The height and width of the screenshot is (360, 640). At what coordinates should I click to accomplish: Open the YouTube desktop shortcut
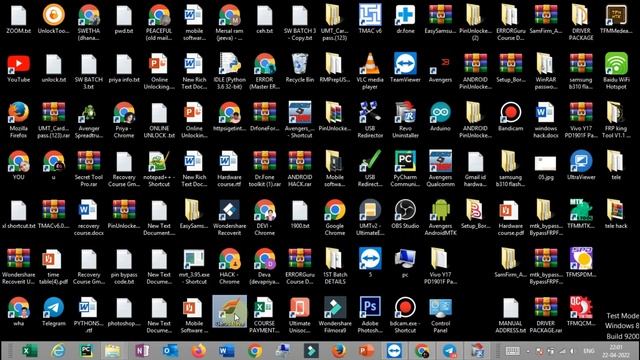18,68
